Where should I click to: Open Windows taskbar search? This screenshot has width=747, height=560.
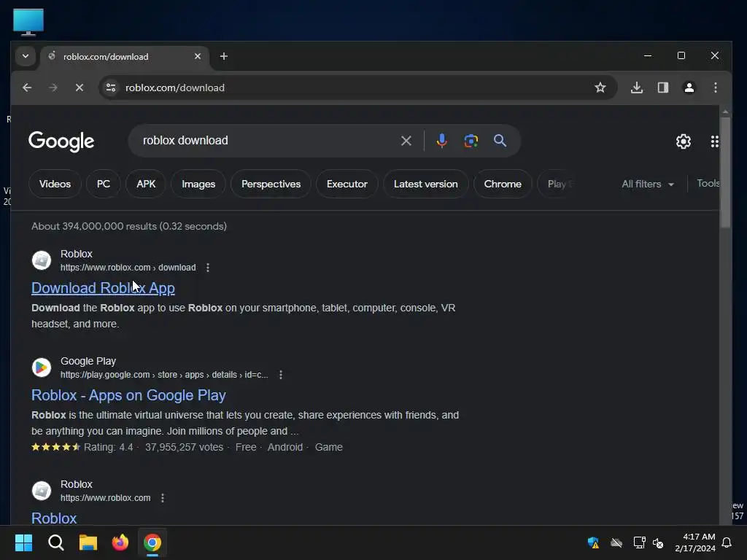56,542
